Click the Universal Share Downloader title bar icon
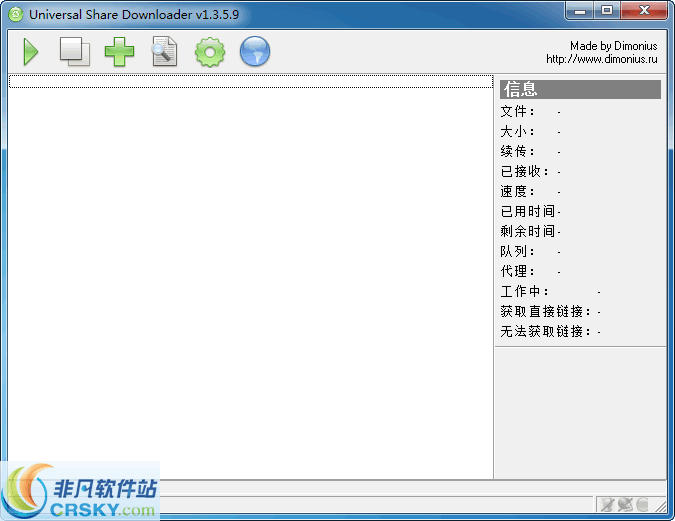The image size is (675, 521). 16,14
